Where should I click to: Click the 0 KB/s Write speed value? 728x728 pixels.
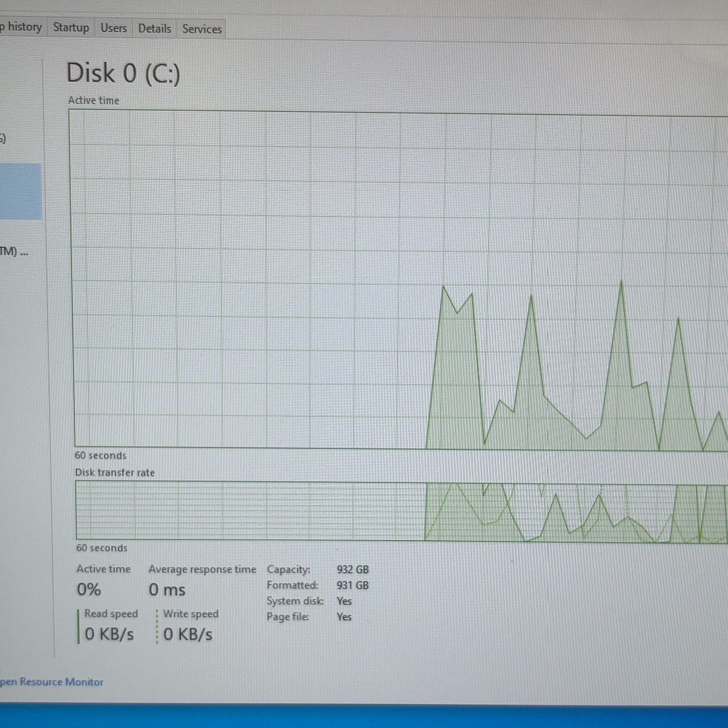pos(188,634)
